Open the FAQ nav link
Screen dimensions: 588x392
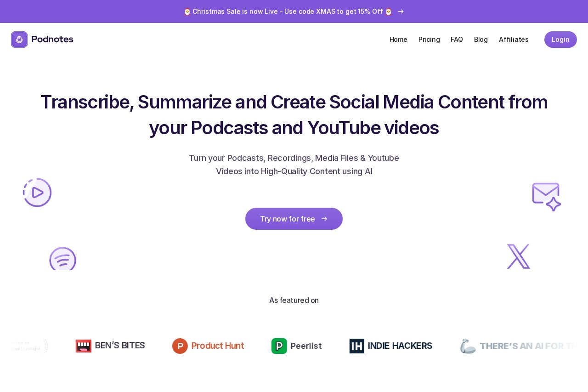(x=457, y=40)
